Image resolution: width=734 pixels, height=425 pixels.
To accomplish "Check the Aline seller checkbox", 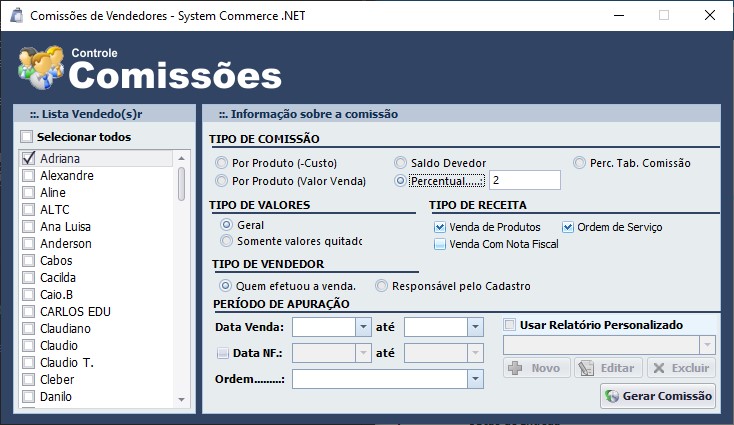I will (x=29, y=192).
